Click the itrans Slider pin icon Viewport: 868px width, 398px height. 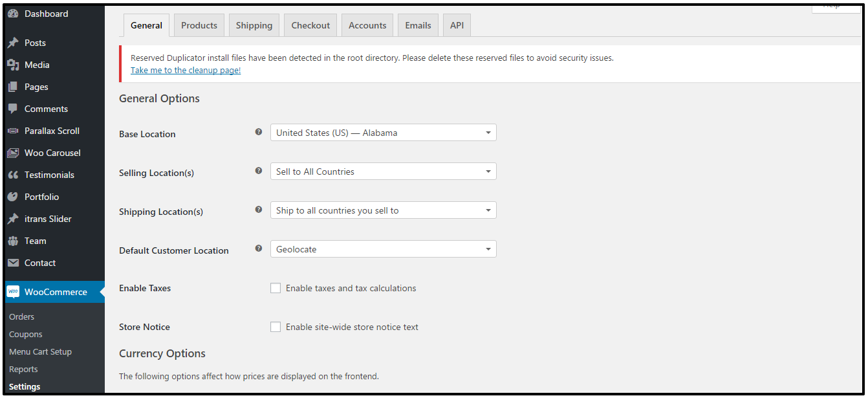pos(13,219)
